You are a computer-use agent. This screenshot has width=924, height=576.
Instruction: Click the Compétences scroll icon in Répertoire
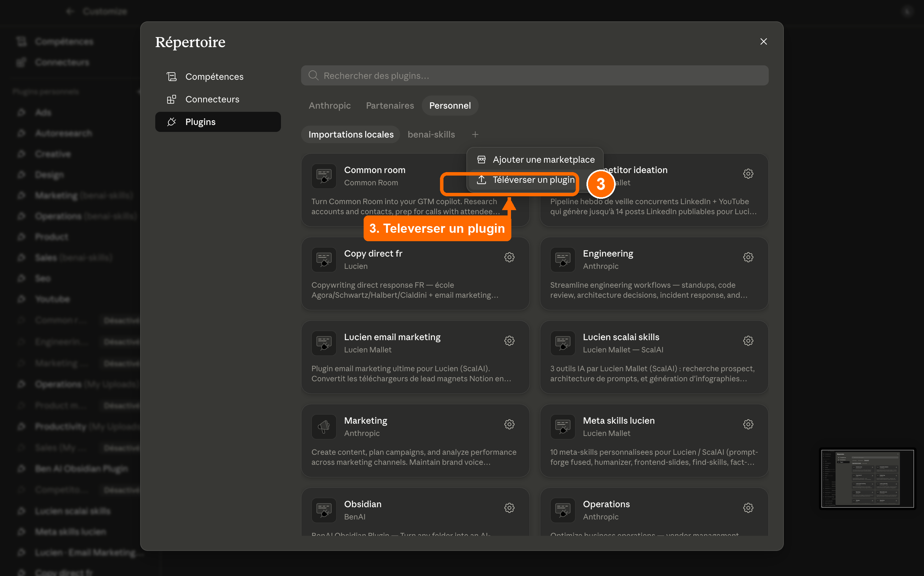point(172,77)
